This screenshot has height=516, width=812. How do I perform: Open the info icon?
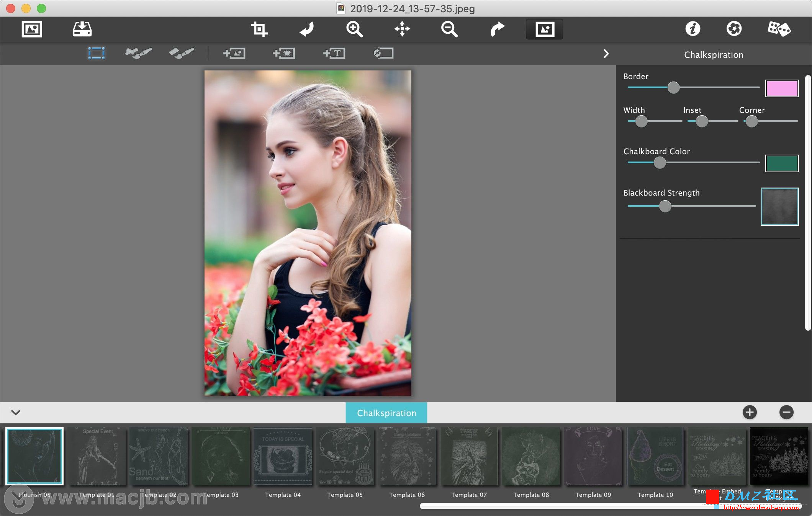pos(692,29)
